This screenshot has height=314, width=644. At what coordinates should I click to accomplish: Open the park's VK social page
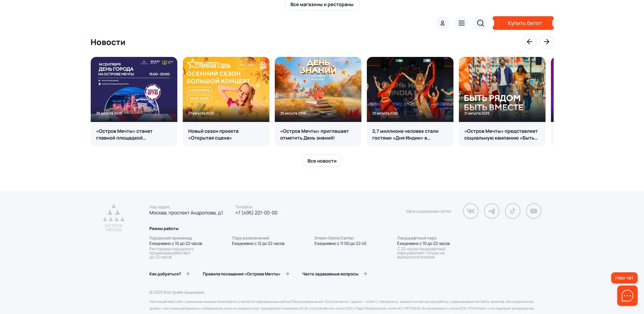470,211
